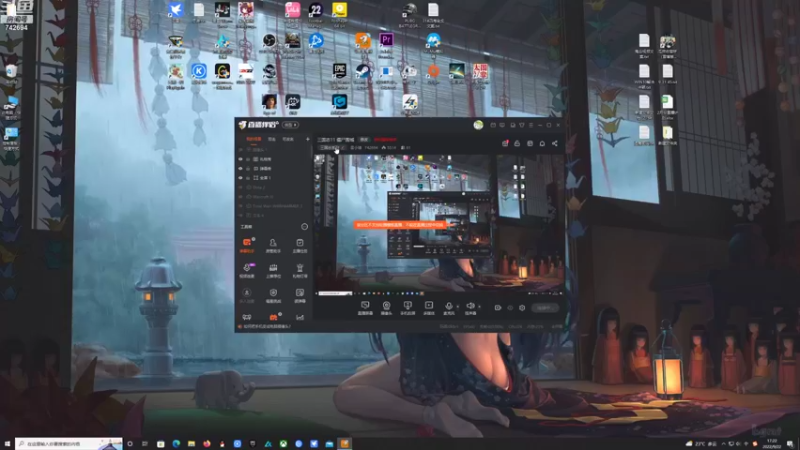Expand speaker options arrow
This screenshot has width=800, height=450.
(480, 307)
